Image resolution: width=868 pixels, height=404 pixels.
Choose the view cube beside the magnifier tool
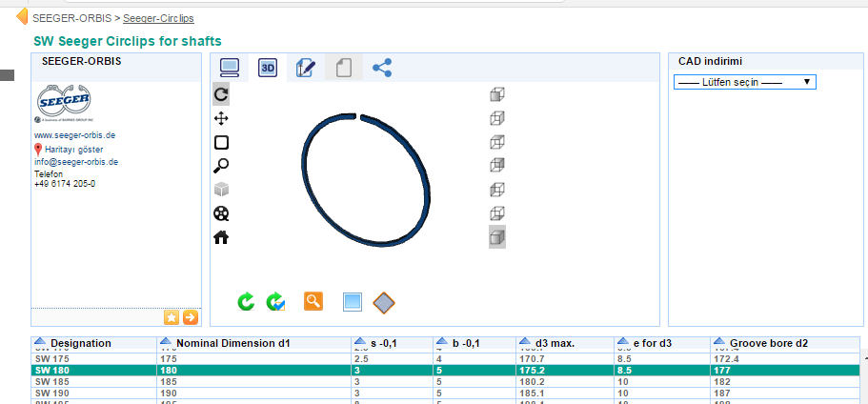pos(497,165)
